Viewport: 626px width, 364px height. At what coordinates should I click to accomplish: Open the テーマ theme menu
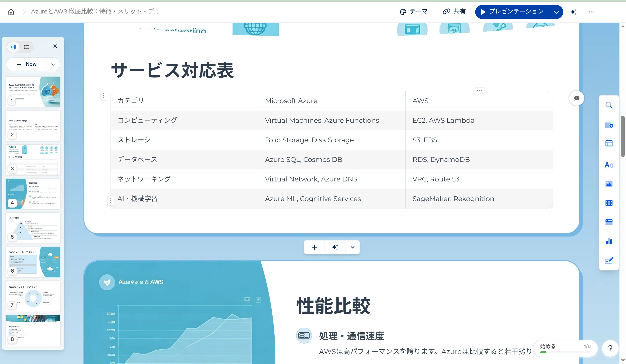414,11
